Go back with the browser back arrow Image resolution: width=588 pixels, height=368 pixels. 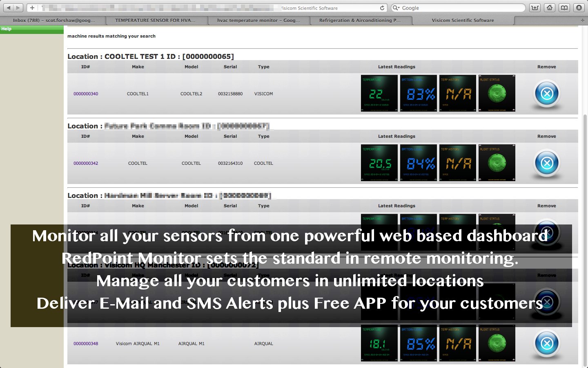tap(8, 8)
